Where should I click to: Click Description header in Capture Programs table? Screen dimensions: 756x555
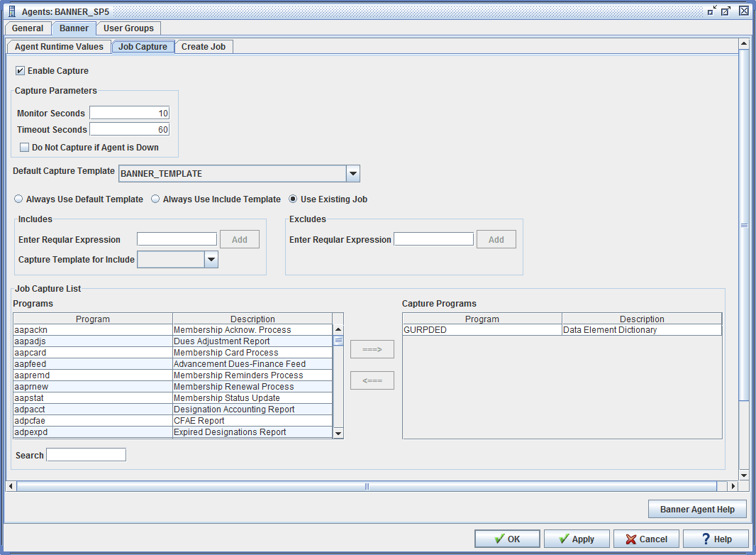tap(642, 319)
